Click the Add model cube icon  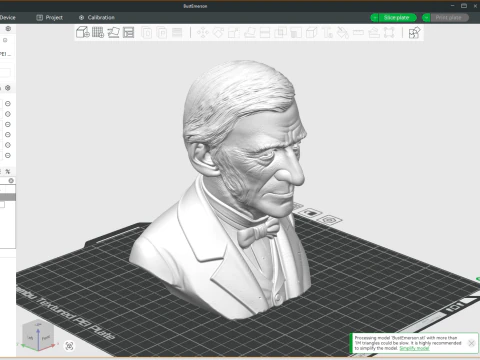82,32
